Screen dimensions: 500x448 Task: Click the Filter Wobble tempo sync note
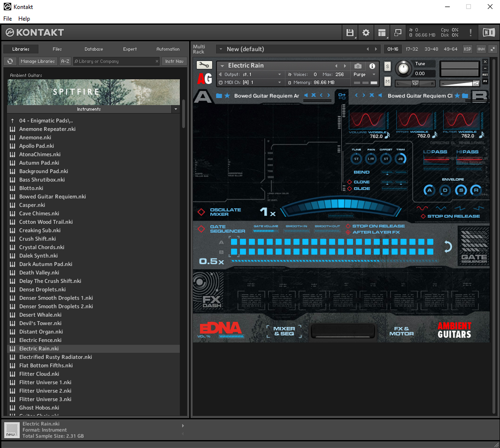tap(482, 135)
